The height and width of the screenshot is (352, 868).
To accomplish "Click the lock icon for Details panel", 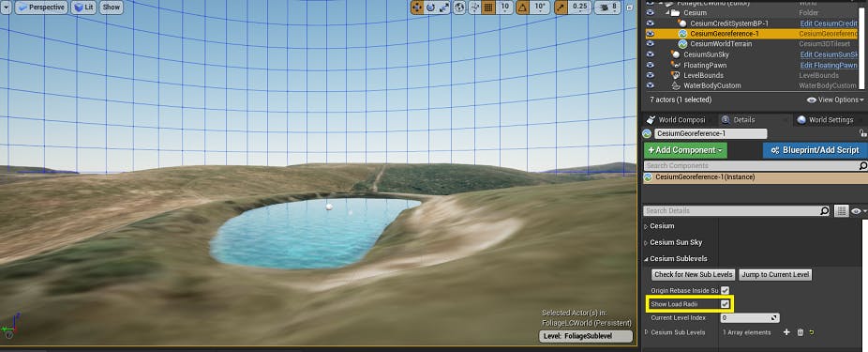I will 862,133.
